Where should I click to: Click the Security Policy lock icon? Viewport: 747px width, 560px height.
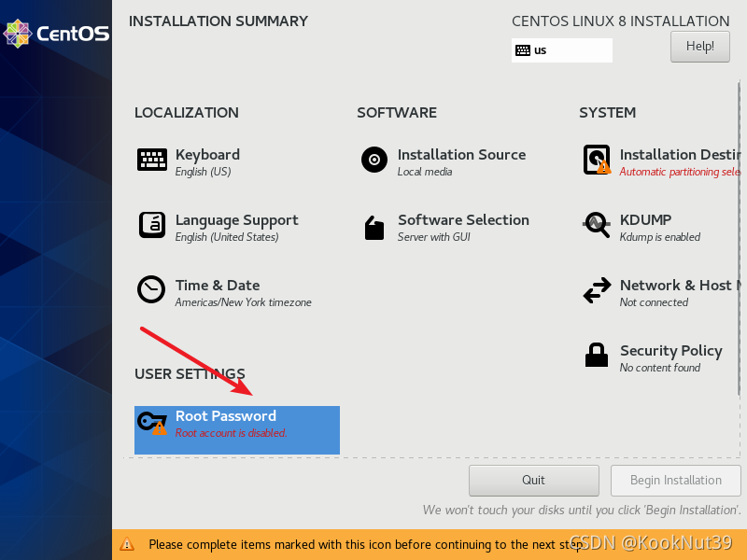tap(597, 355)
